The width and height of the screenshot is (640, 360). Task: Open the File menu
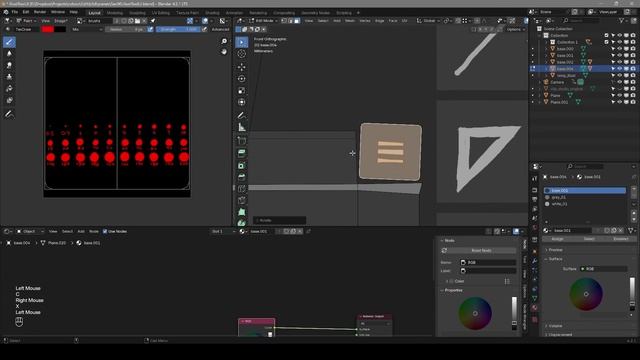point(15,12)
